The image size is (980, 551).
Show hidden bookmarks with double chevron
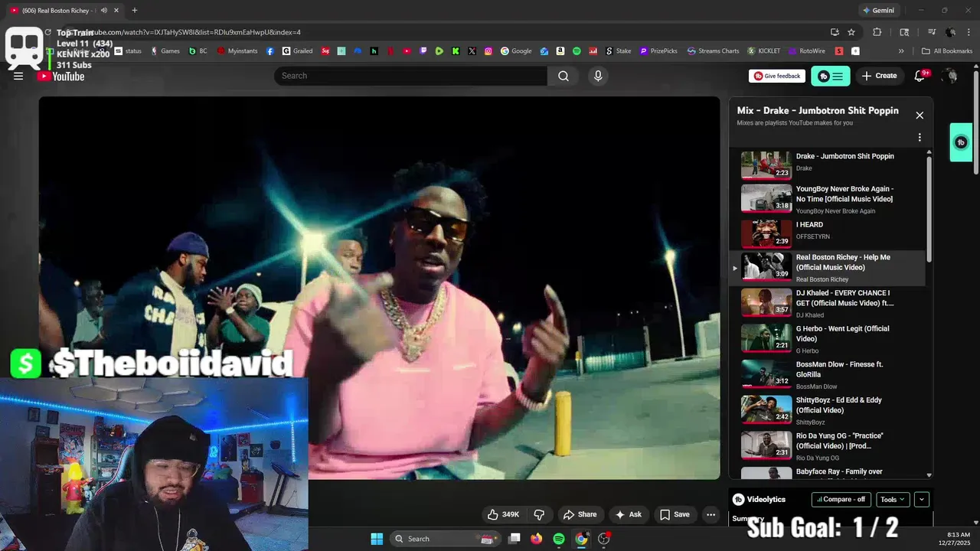point(901,51)
